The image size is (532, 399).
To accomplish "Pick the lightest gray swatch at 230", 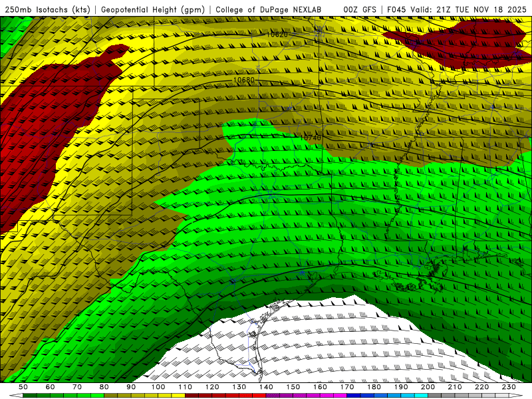I will (502, 395).
